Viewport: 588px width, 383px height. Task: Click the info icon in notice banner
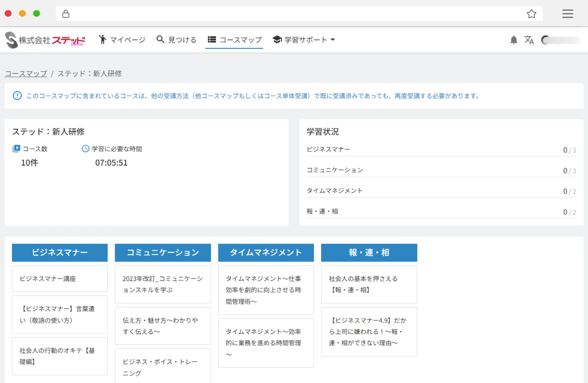point(17,96)
